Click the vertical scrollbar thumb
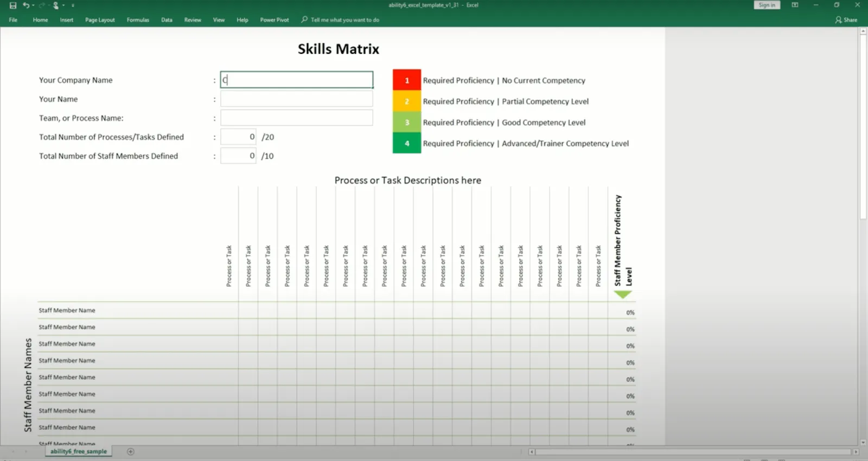Image resolution: width=868 pixels, height=461 pixels. (x=863, y=127)
